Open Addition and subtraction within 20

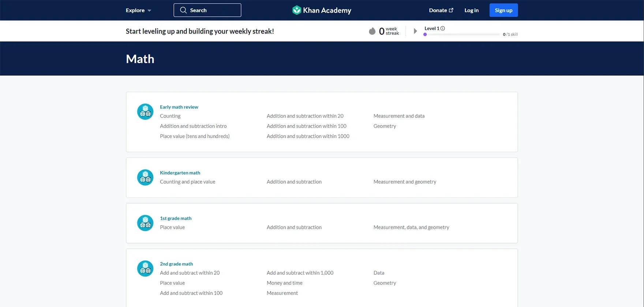coord(305,116)
